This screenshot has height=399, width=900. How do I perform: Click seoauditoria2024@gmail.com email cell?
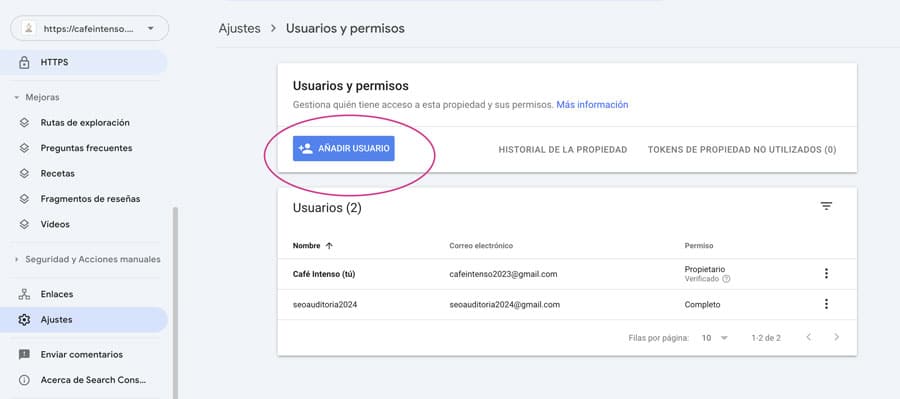(505, 305)
